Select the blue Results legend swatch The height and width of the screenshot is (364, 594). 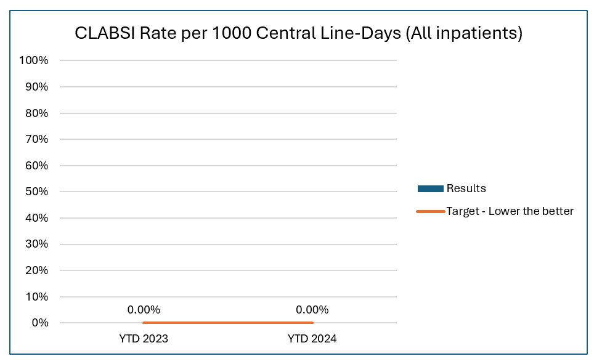pos(430,188)
